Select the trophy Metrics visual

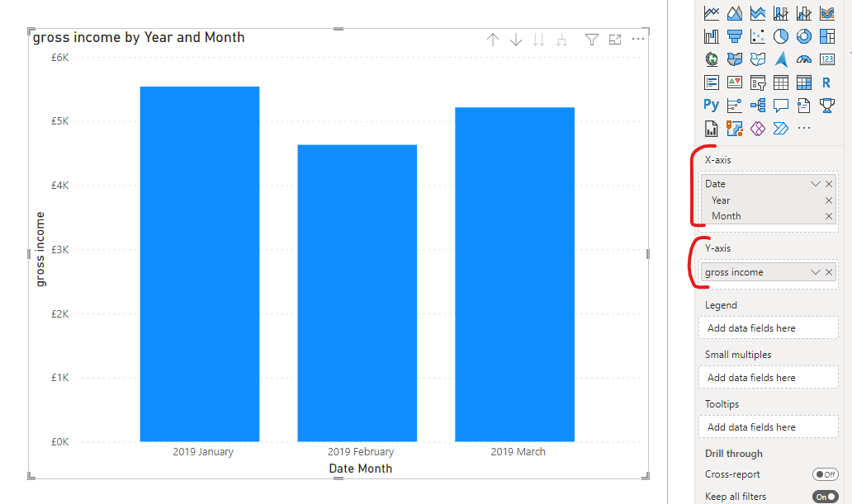pos(827,106)
